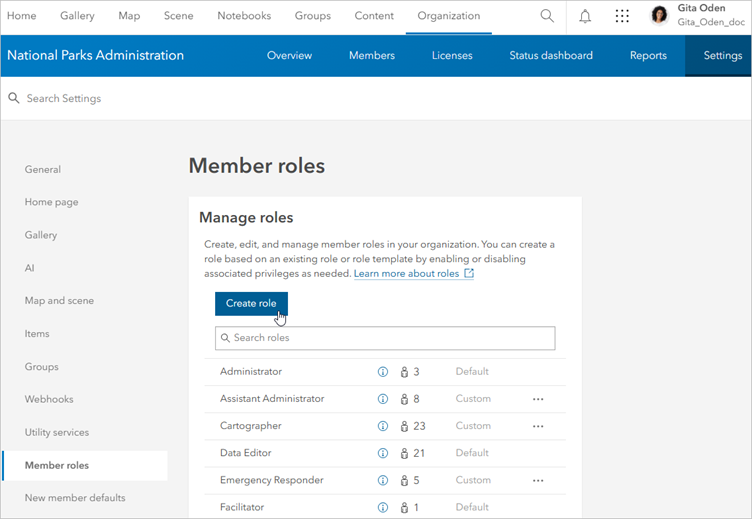The image size is (752, 519).
Task: Switch to the Reports tab
Action: [x=648, y=56]
